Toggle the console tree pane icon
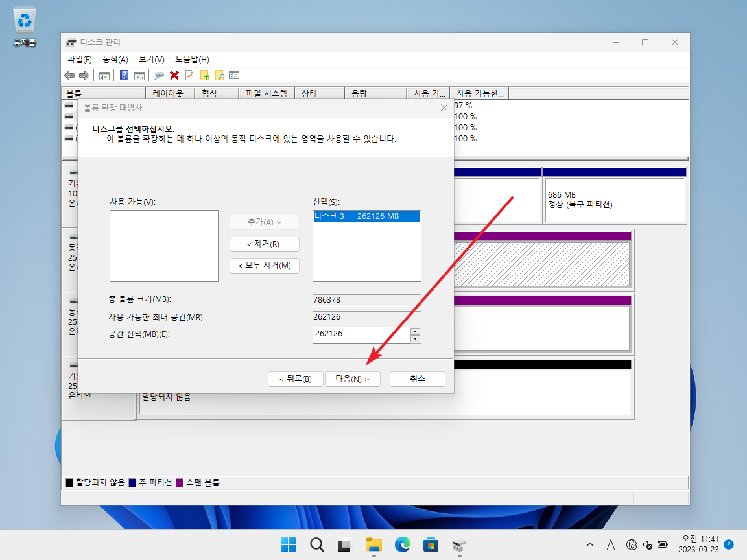Screen dimensions: 747x560 (x=104, y=75)
